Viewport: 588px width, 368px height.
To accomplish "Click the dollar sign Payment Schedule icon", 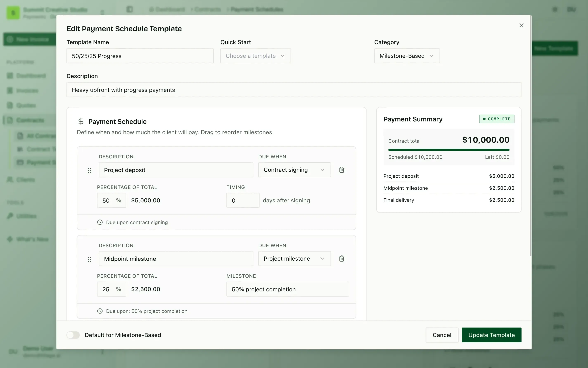I will [x=81, y=121].
